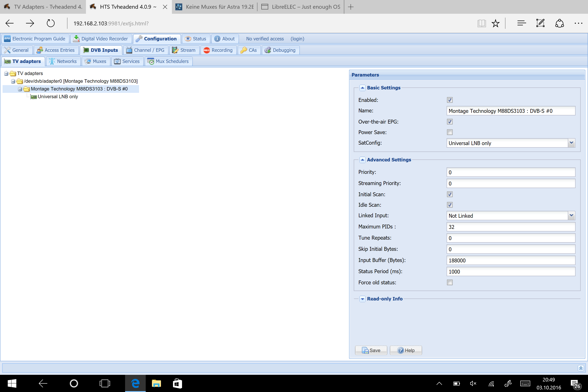Click the browser address bar

click(270, 23)
